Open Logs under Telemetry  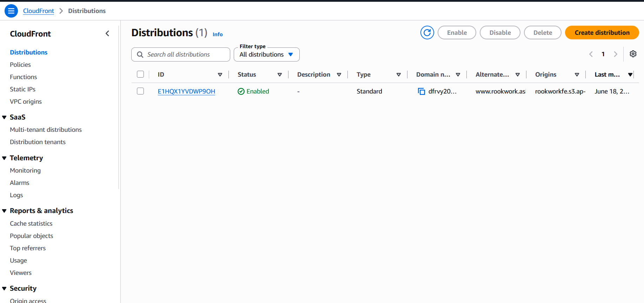click(x=16, y=195)
